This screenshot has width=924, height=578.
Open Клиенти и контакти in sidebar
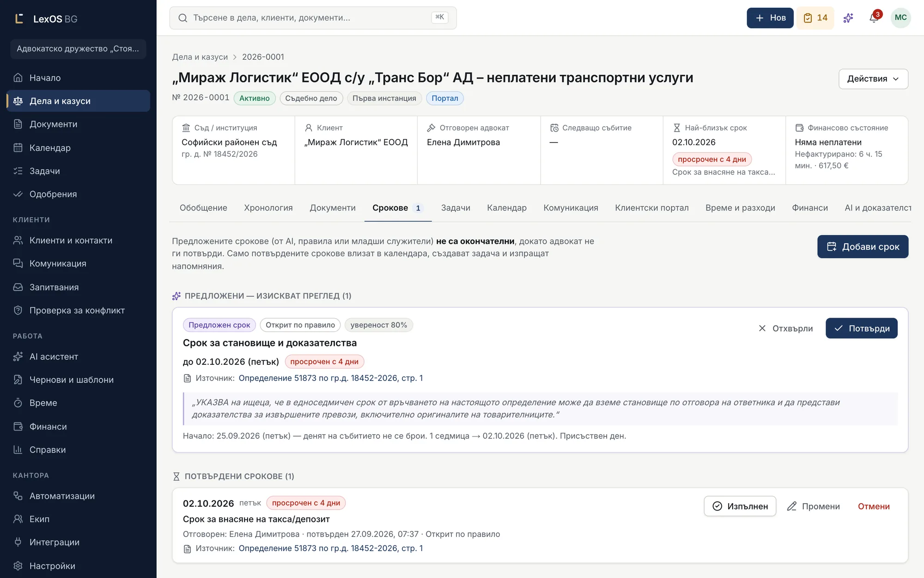coord(79,240)
